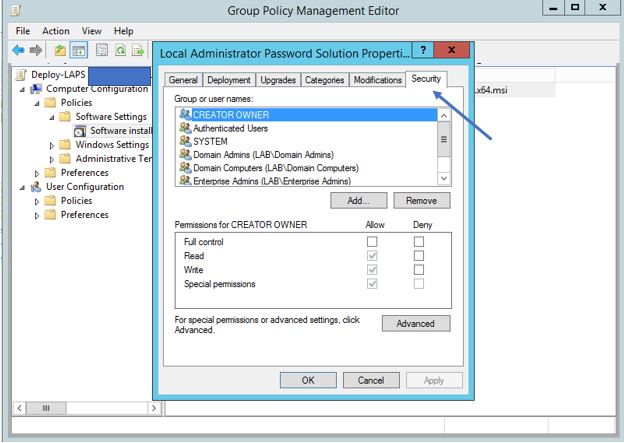Confirm the dialog with OK

tap(308, 381)
